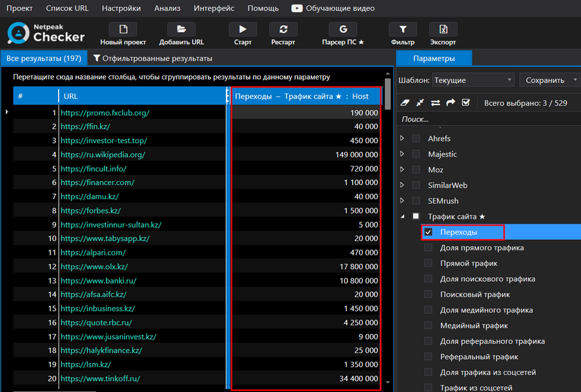
Task: Enable the Доля прямого трафика checkbox
Action: coord(429,248)
